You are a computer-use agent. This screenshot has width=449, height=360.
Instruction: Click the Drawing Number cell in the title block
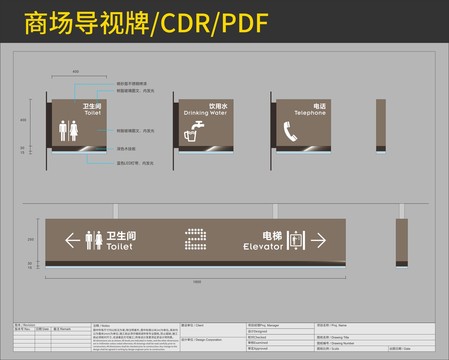375,343
